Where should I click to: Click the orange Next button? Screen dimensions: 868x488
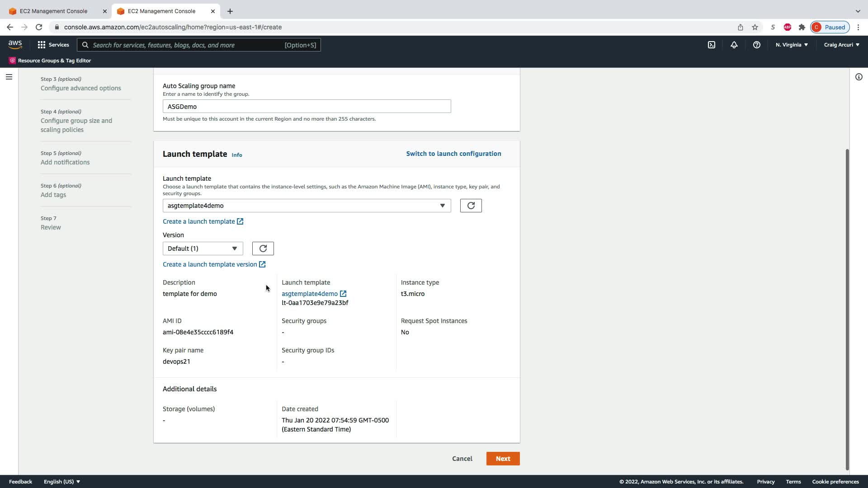(503, 459)
